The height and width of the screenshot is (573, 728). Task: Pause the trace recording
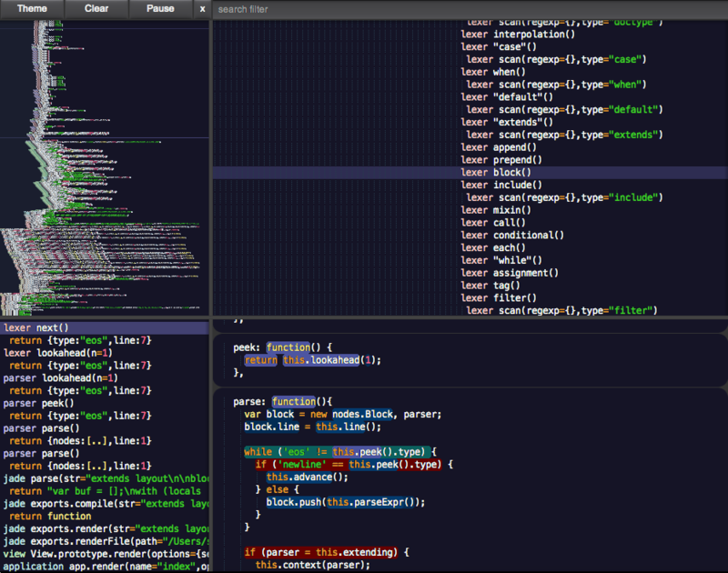click(x=160, y=9)
